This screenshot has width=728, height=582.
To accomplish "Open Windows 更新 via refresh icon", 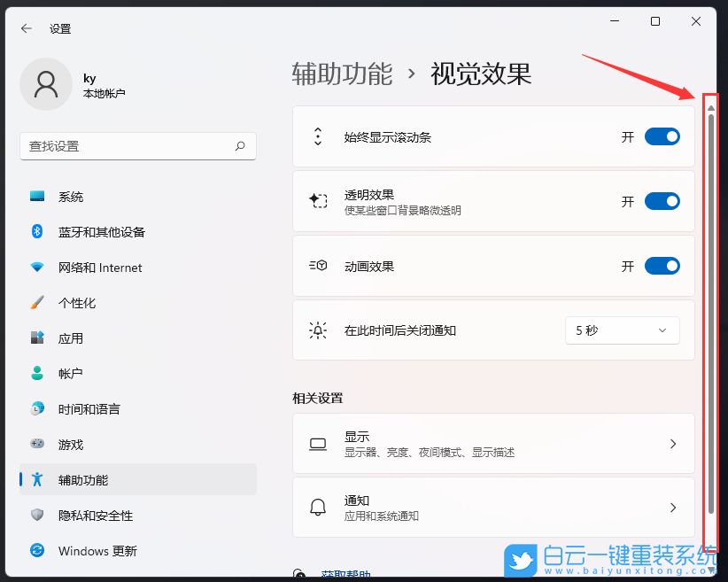I will (x=35, y=550).
